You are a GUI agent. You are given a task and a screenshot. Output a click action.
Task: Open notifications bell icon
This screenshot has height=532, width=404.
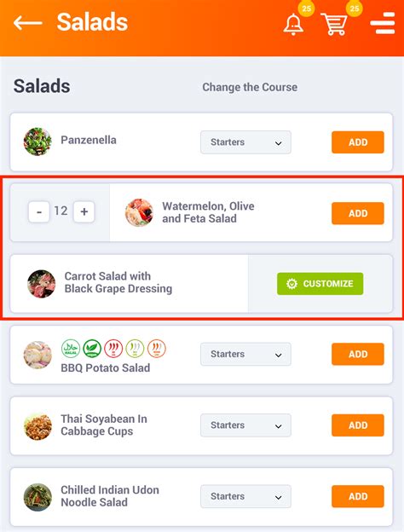293,25
